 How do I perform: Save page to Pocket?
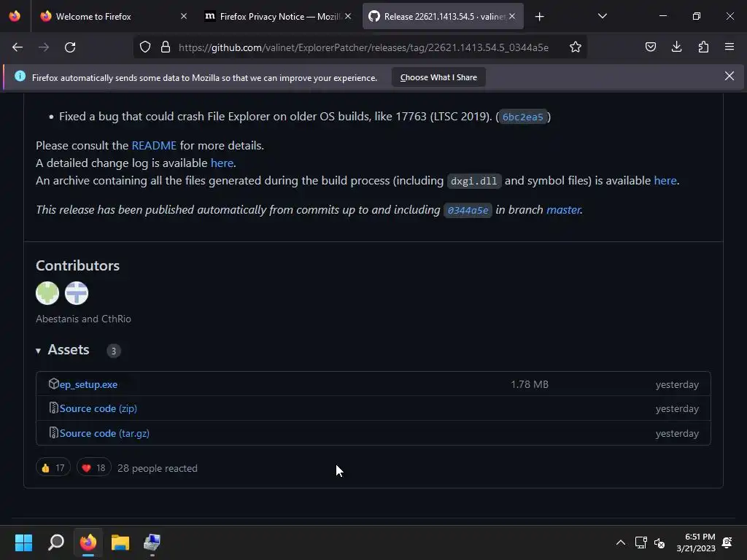click(x=651, y=47)
